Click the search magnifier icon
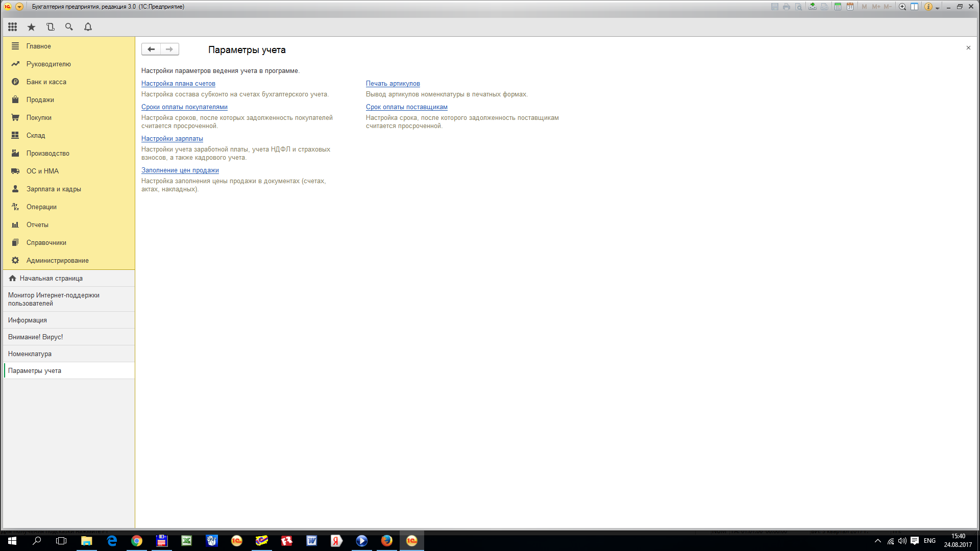Screen dimensions: 980x551 (x=69, y=27)
